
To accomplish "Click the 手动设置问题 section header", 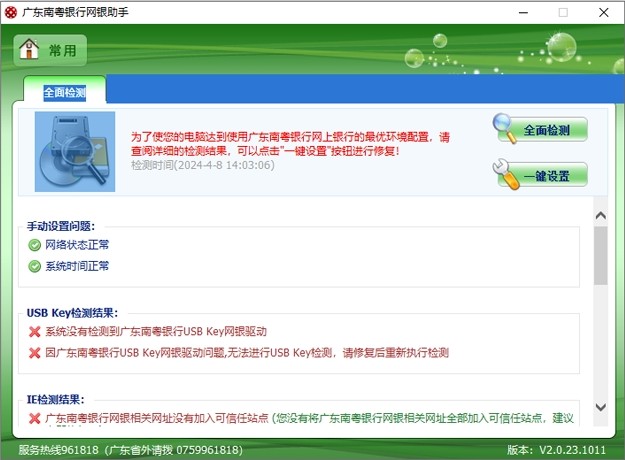I will (x=61, y=226).
